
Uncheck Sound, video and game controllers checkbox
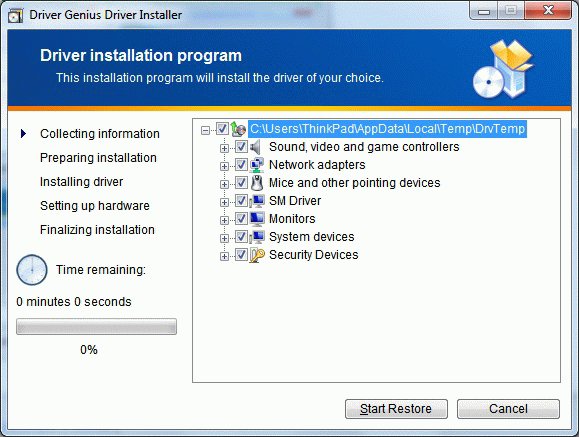click(x=241, y=147)
